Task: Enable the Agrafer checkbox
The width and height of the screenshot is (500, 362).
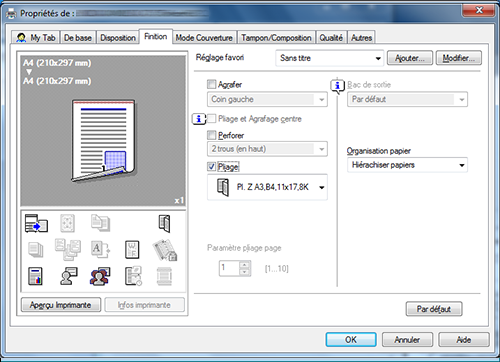Action: pyautogui.click(x=211, y=84)
